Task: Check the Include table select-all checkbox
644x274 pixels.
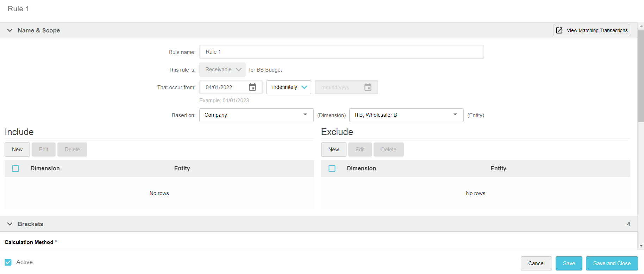Action: pyautogui.click(x=15, y=169)
